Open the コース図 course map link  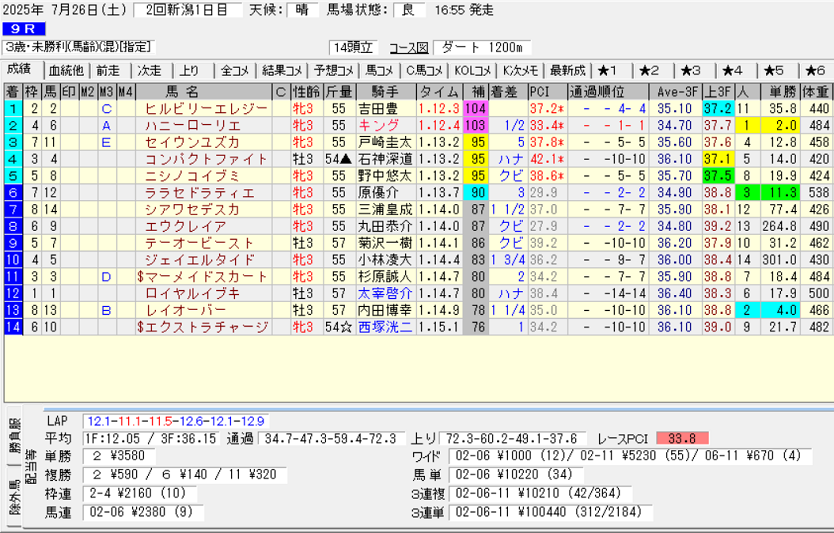(x=408, y=47)
